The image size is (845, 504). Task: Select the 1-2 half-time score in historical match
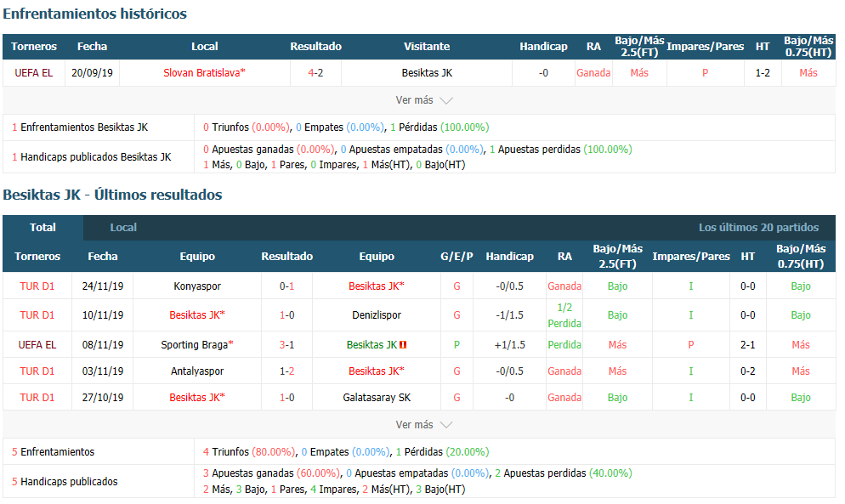click(x=763, y=73)
